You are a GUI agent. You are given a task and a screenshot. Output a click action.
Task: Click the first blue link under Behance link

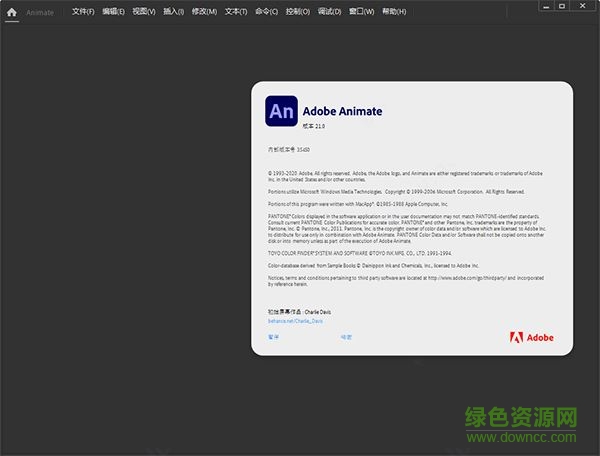tap(273, 337)
